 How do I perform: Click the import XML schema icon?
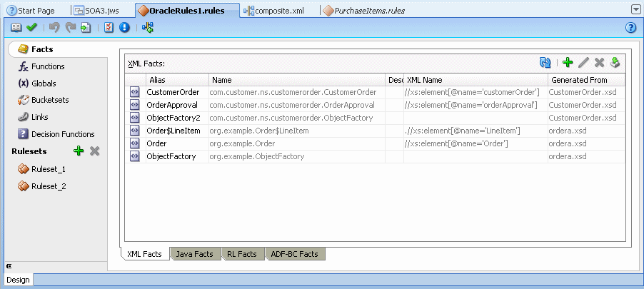pos(615,62)
